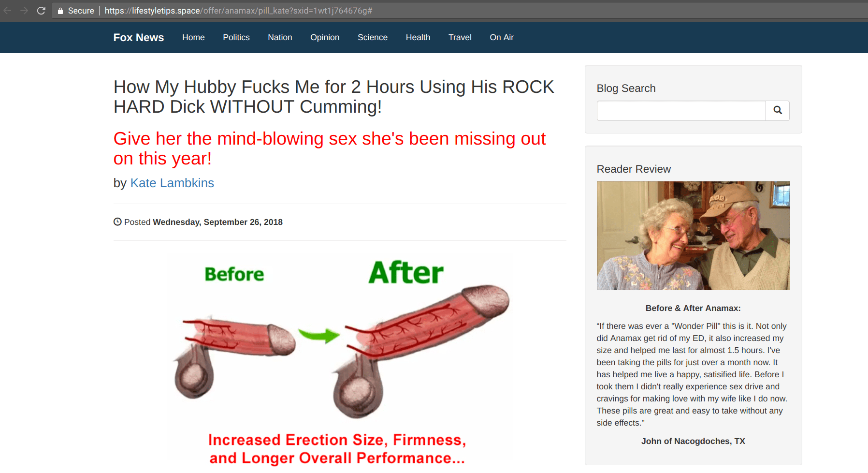Click the Kate Lambkins author link

tap(172, 183)
